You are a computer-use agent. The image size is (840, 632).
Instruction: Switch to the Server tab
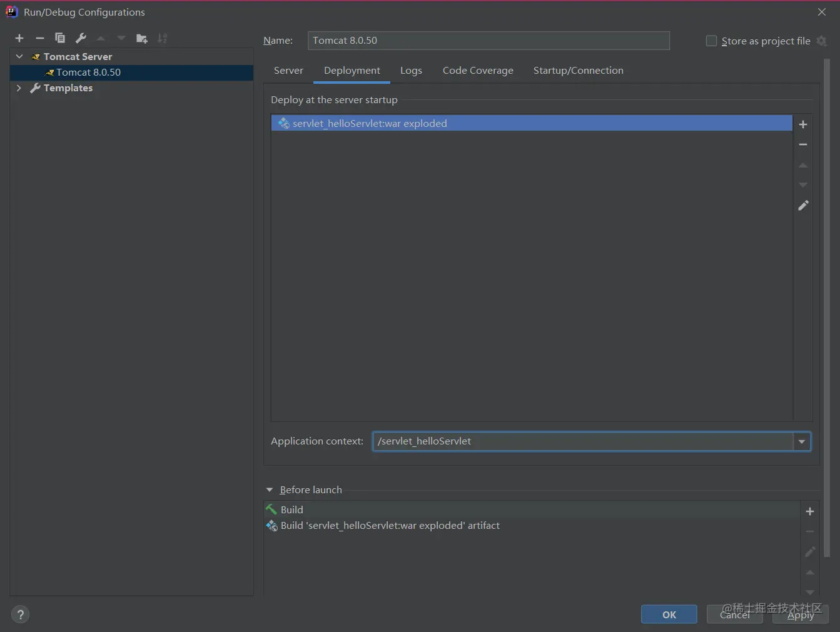288,71
